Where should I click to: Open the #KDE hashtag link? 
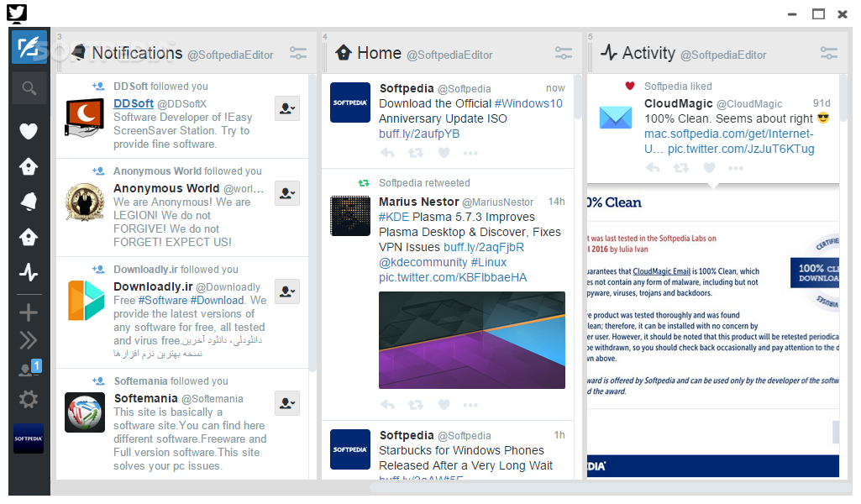(x=394, y=218)
